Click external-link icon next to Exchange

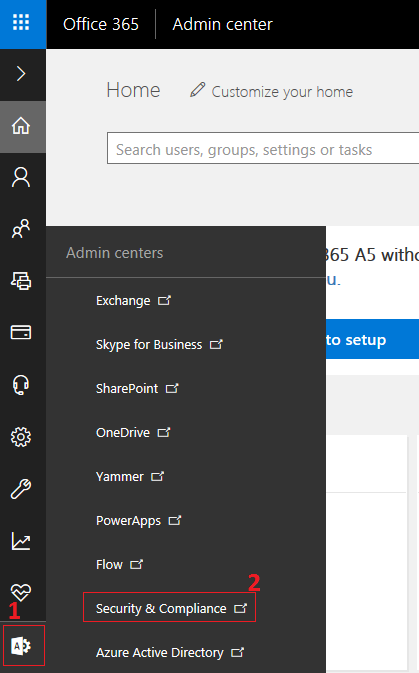(x=164, y=300)
